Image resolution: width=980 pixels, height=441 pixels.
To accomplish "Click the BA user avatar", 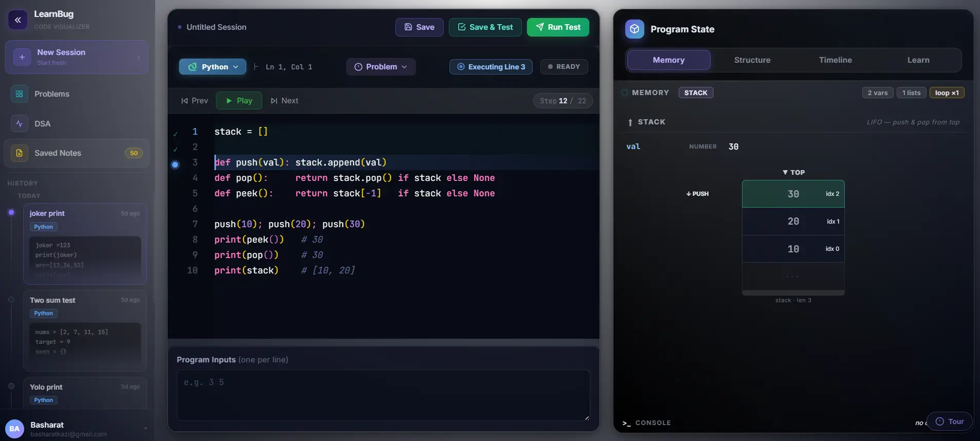I will 14,429.
